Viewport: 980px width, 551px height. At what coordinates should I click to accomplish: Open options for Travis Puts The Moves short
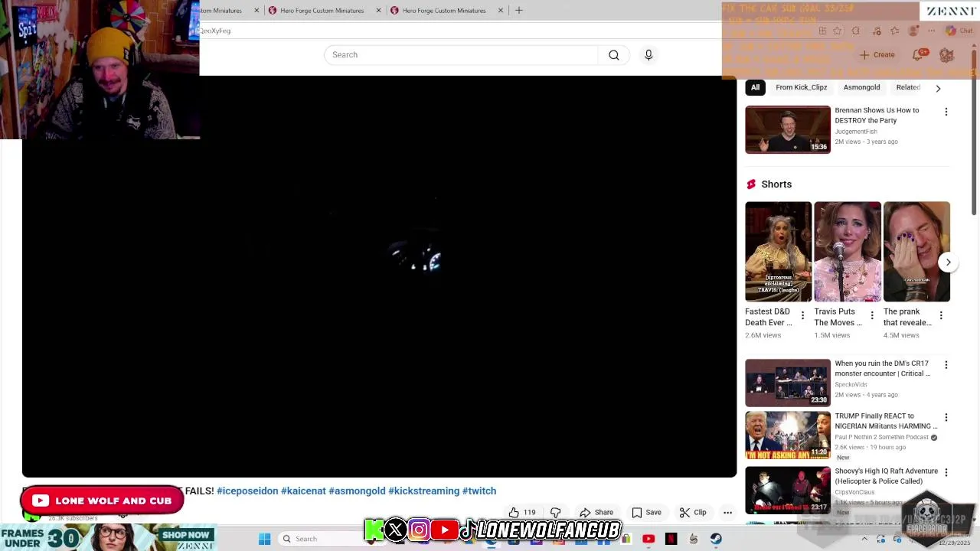871,315
